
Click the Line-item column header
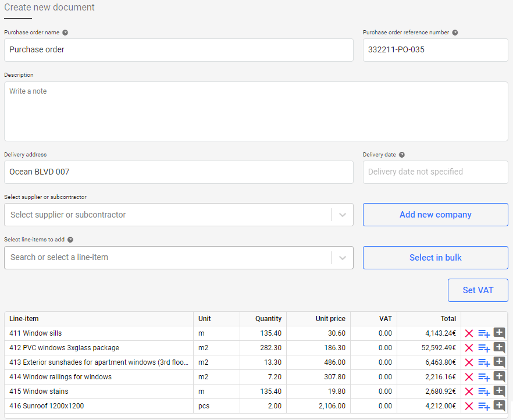pos(24,319)
